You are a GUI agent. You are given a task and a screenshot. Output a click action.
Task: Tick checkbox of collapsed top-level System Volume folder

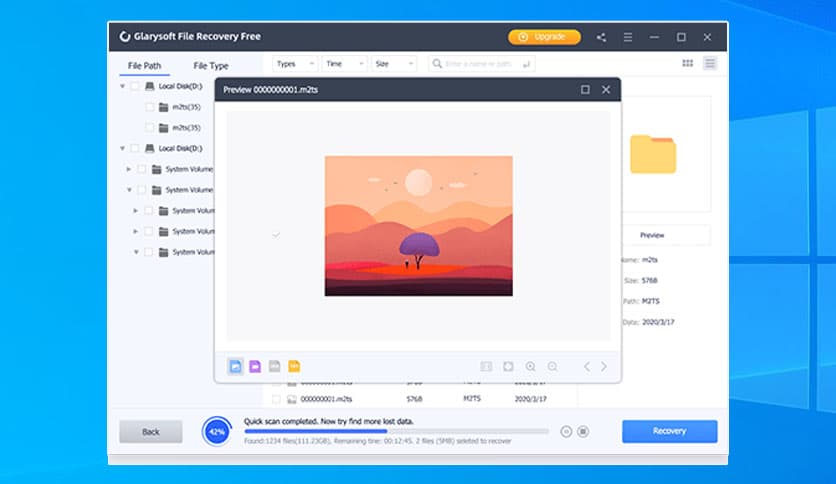coord(142,169)
